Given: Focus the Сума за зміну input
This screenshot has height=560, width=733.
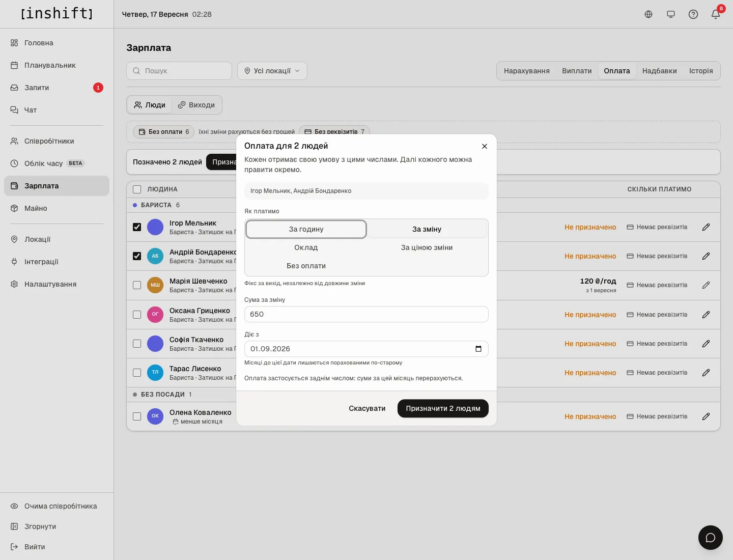Looking at the screenshot, I should coord(366,314).
